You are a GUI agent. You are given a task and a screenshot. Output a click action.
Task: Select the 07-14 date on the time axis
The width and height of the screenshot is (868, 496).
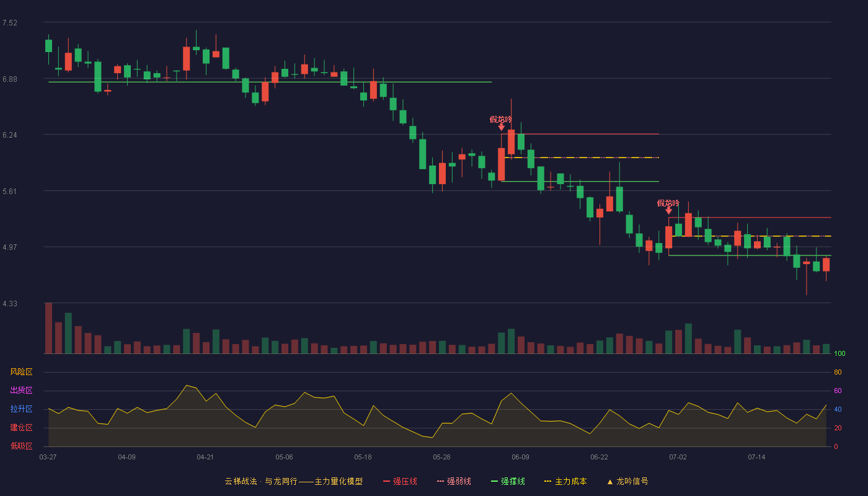click(756, 457)
